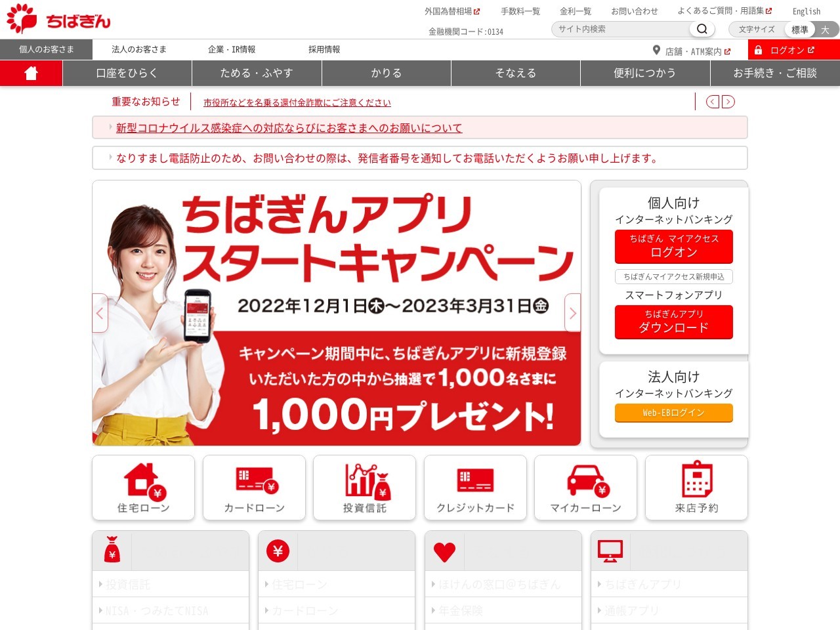Open よくあるご質問・用語集 link
840x630 pixels.
coord(724,11)
